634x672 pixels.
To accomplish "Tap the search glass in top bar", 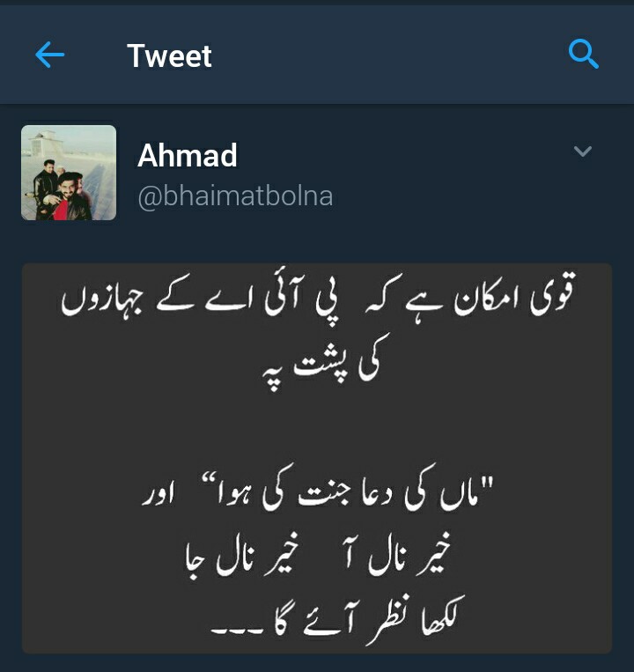I will point(584,54).
